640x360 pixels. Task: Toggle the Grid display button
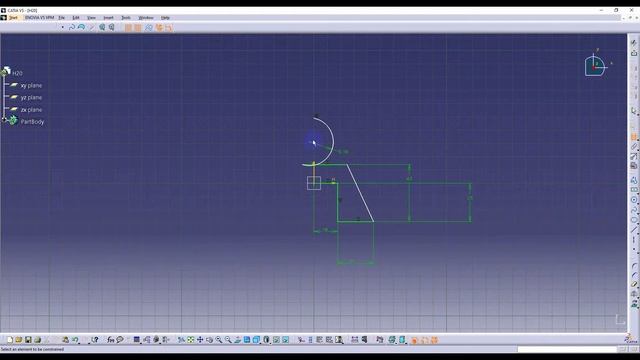click(x=128, y=27)
